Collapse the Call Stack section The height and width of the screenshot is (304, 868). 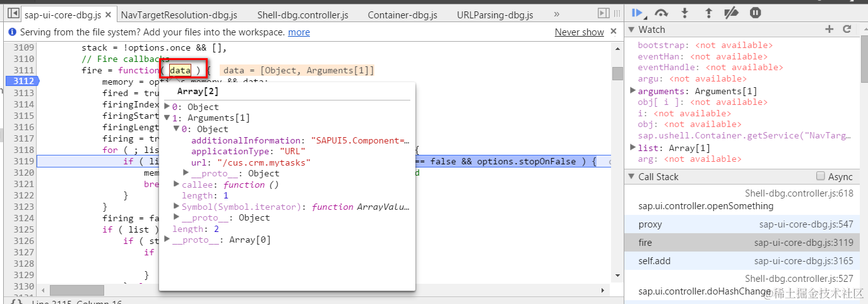click(631, 176)
